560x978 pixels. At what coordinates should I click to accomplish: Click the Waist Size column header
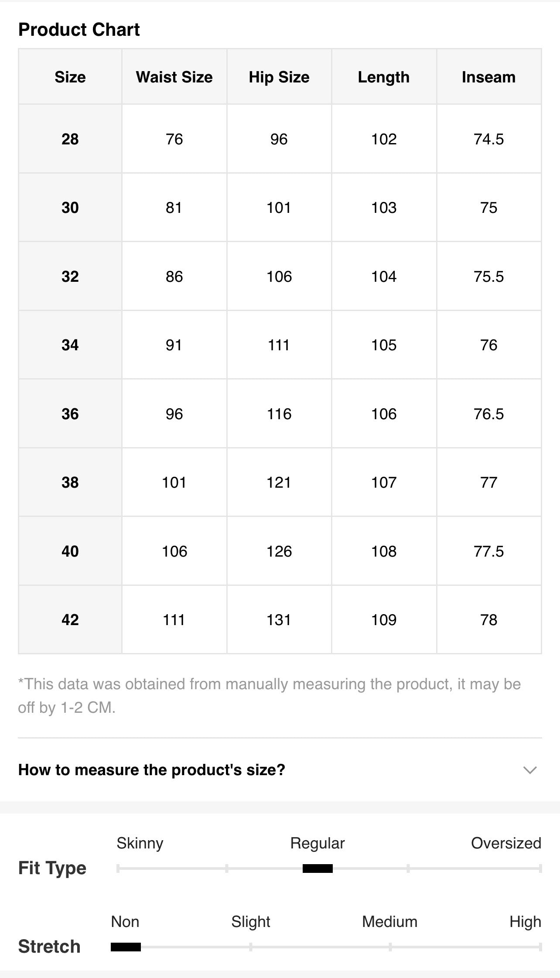[174, 77]
